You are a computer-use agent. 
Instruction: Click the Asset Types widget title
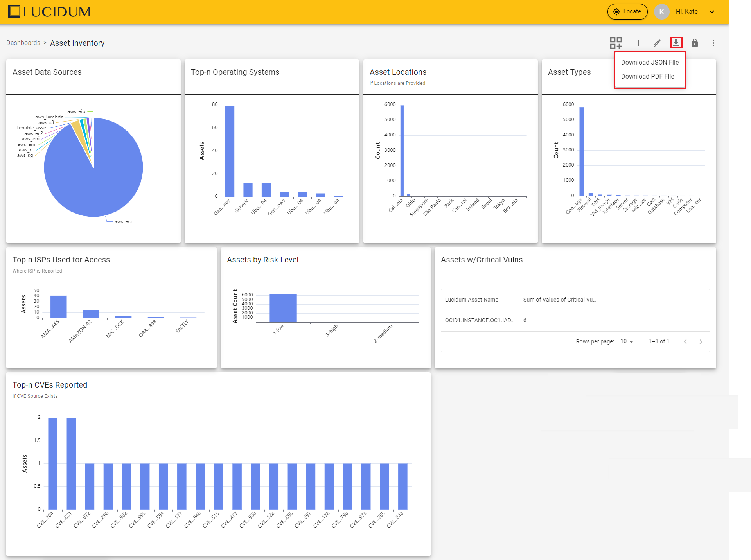coord(569,72)
